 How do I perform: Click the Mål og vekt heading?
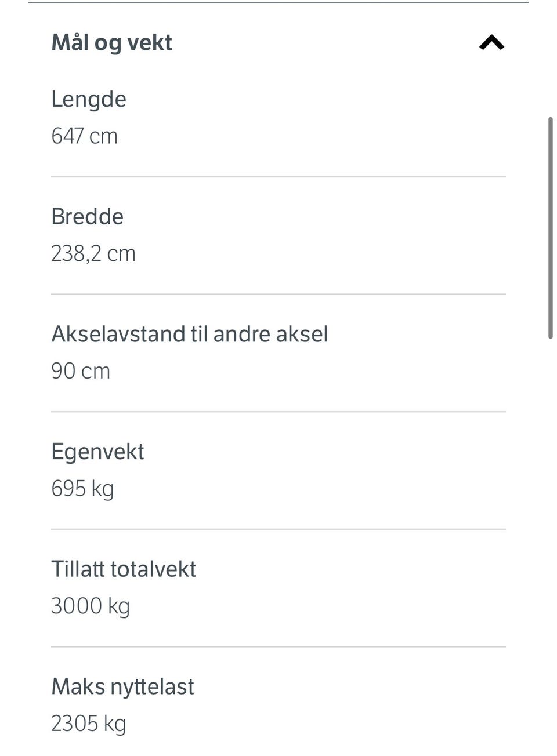coord(112,43)
